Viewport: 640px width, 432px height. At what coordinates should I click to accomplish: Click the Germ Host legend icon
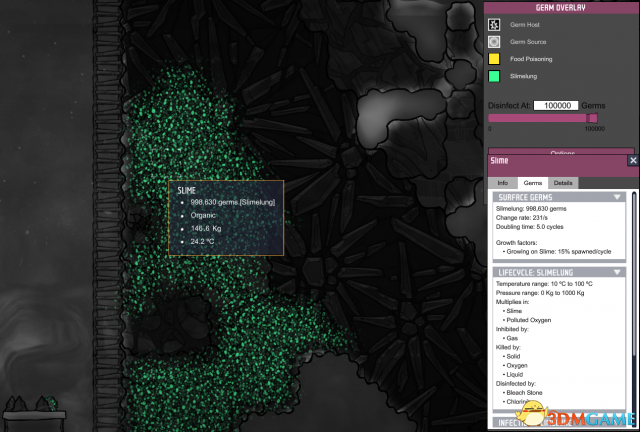(x=494, y=25)
